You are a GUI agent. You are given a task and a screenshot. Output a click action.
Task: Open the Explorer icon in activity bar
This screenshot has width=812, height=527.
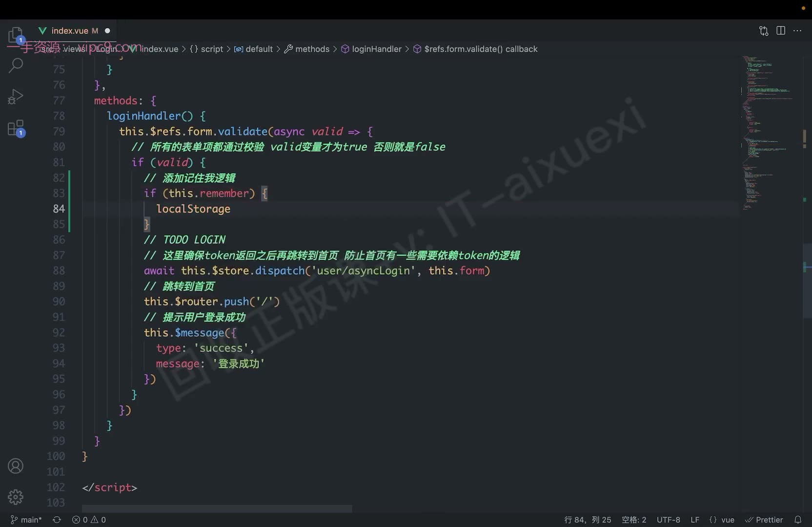[16, 36]
